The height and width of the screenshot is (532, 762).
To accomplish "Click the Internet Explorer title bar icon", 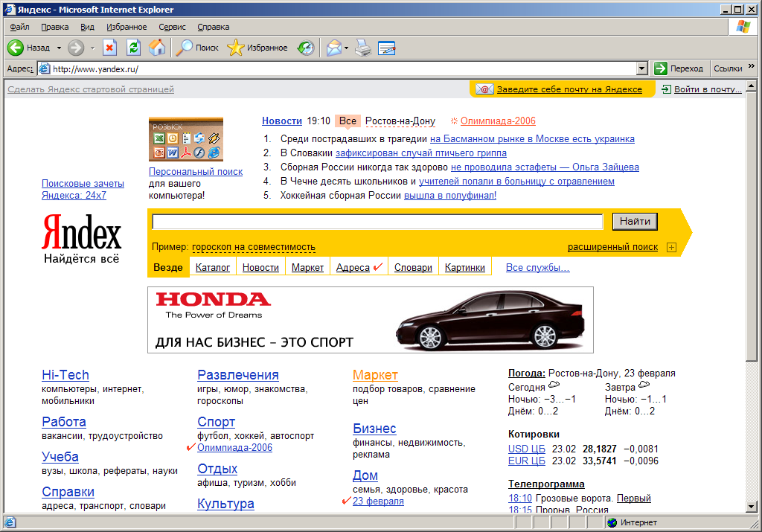I will tap(10, 9).
